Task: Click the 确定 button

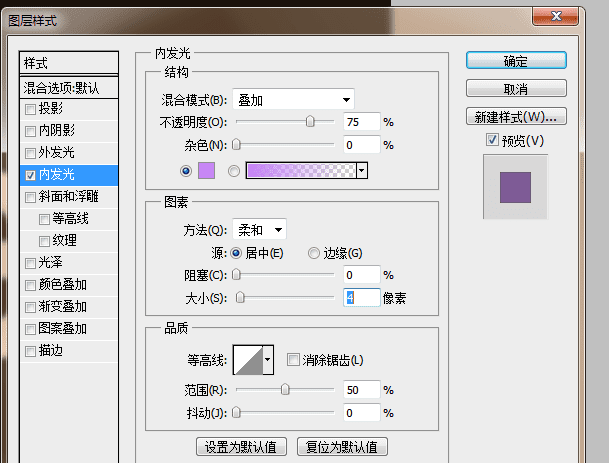Action: 516,61
